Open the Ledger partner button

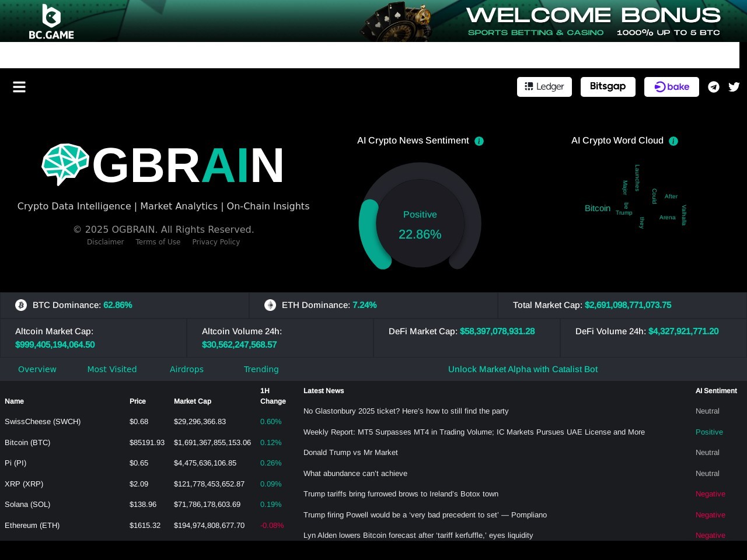coord(544,87)
